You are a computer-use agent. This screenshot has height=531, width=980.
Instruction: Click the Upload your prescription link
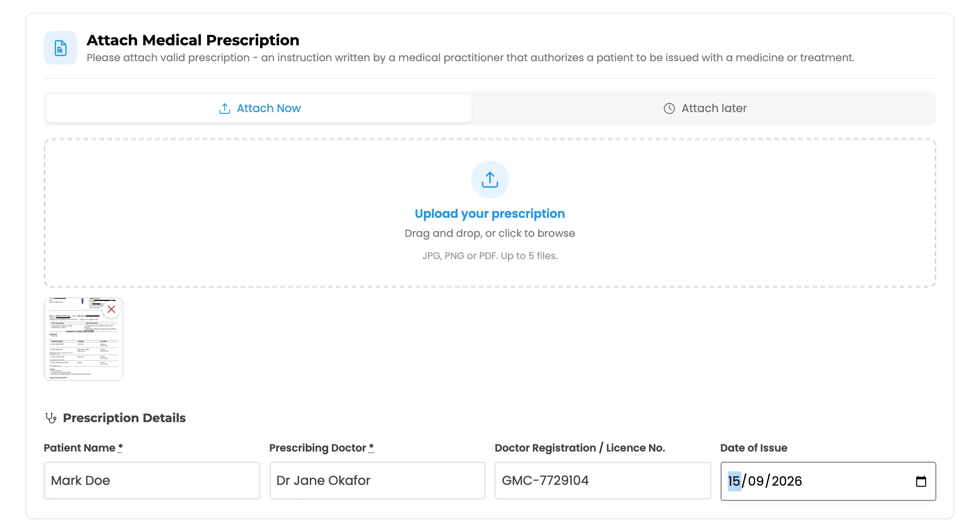[490, 213]
